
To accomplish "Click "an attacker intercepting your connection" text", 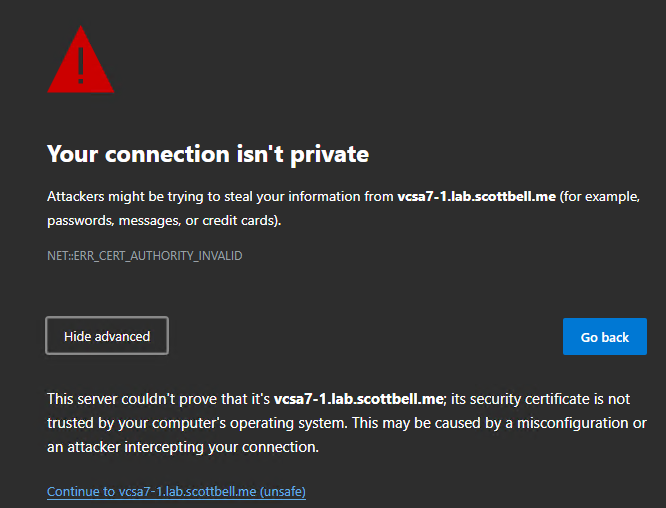I will (x=182, y=447).
